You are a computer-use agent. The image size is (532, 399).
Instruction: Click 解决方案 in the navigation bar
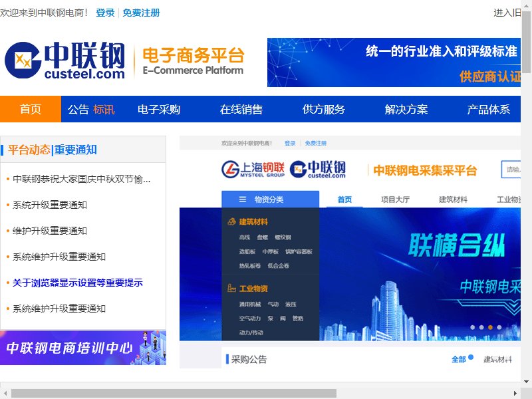point(406,109)
